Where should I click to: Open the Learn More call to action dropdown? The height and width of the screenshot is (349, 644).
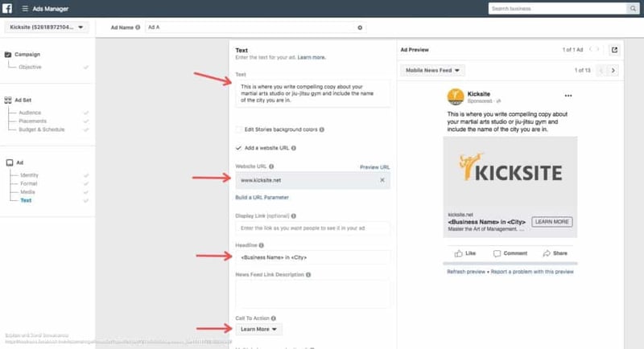(x=258, y=330)
